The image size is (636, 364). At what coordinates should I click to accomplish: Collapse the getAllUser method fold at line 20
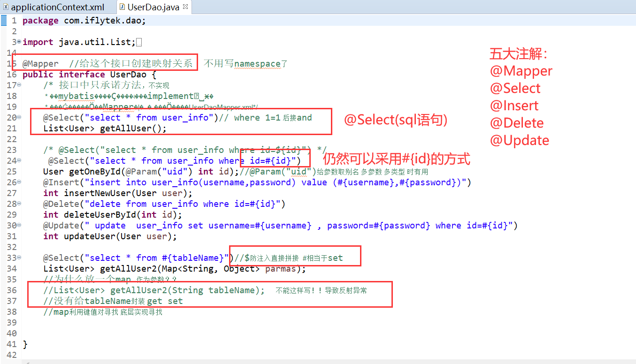point(19,117)
